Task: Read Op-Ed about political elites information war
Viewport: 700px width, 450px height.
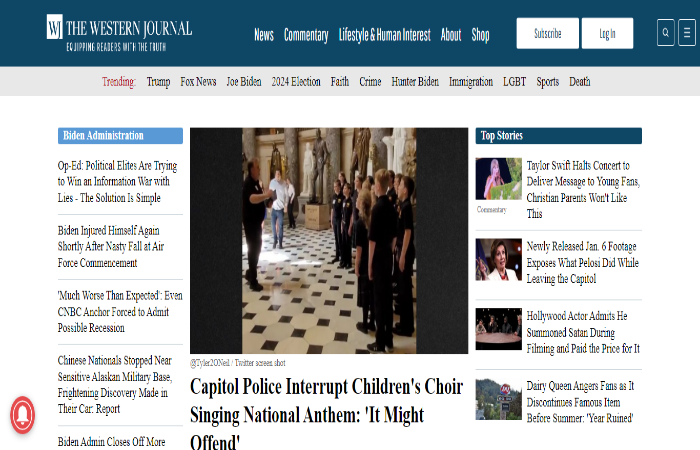Action: (x=118, y=182)
